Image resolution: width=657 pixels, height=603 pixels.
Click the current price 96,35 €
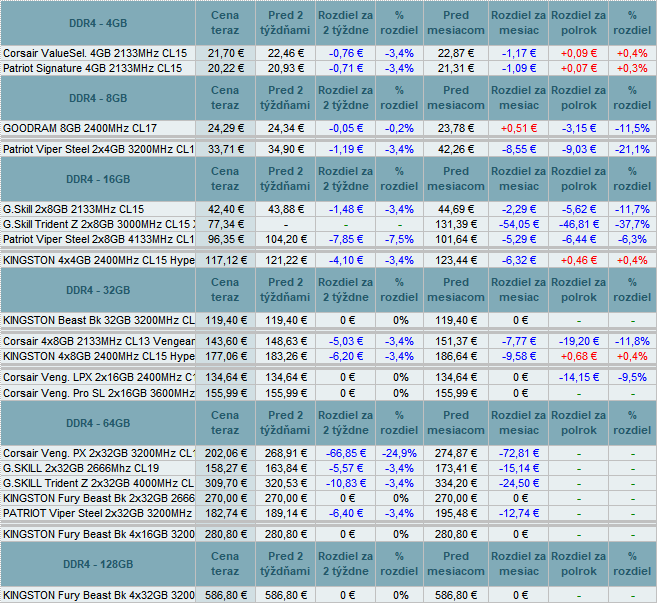click(226, 239)
